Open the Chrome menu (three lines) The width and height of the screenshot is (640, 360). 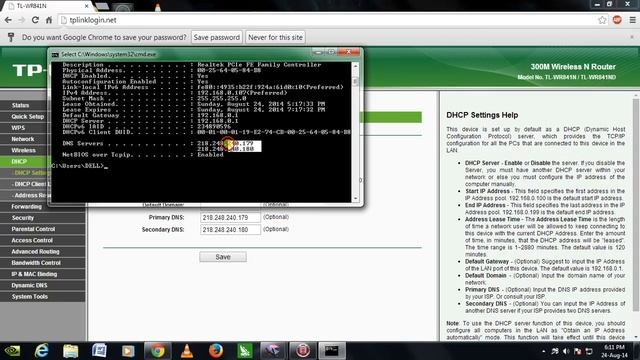[x=632, y=20]
